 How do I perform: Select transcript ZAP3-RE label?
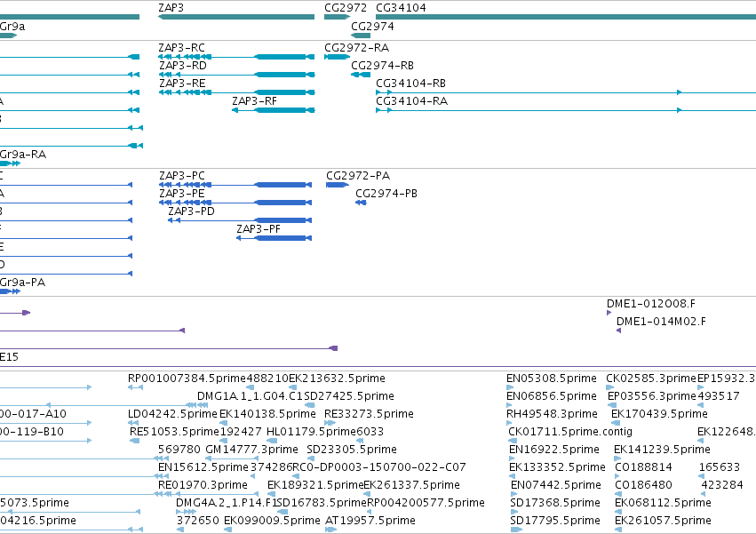coord(182,84)
